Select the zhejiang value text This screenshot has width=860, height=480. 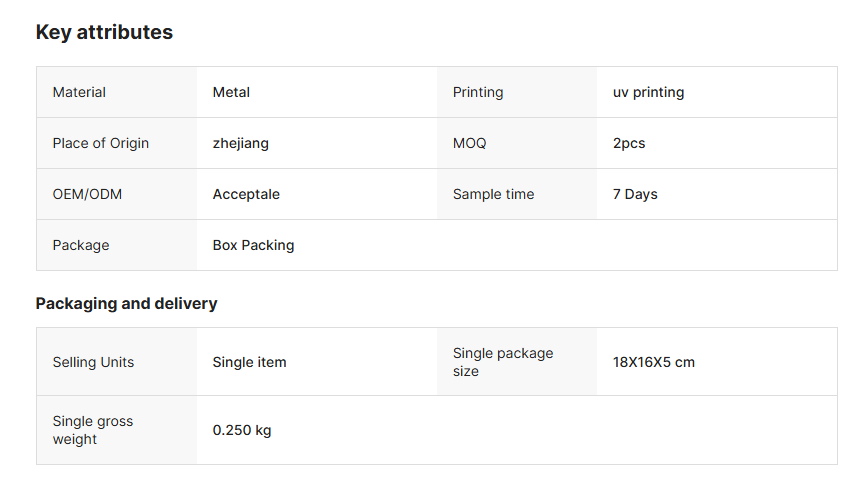240,143
